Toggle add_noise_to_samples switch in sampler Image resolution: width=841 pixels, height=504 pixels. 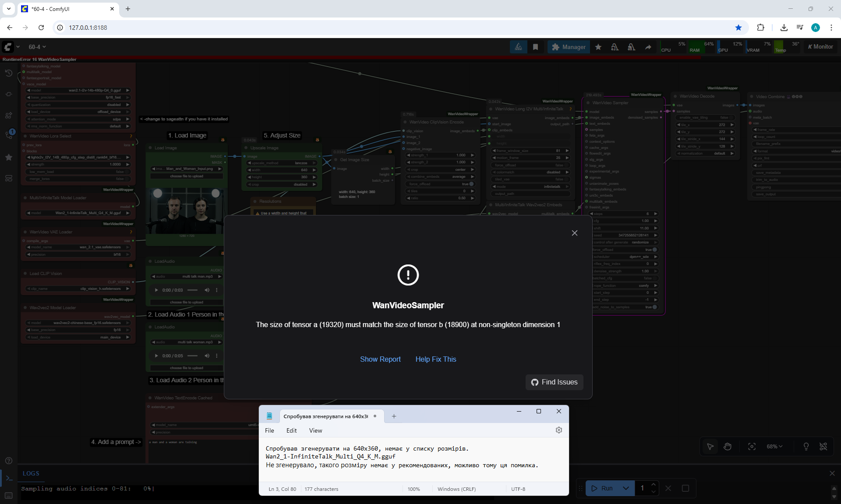point(654,307)
